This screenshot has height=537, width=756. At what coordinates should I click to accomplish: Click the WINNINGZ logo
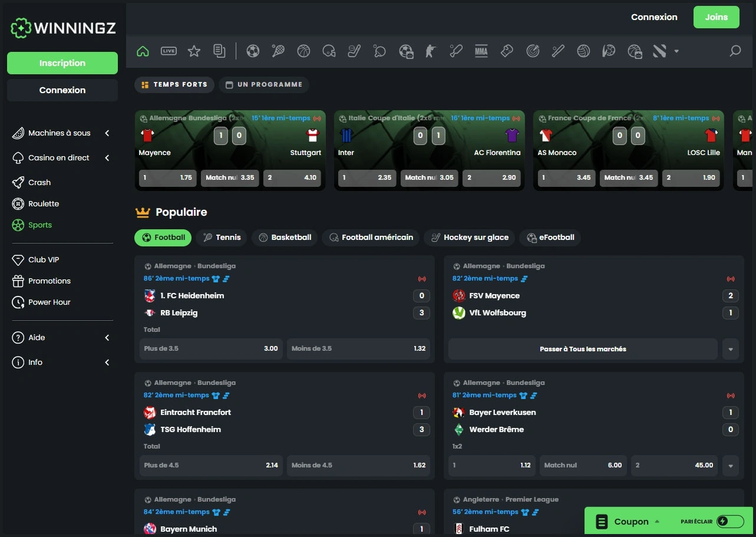pyautogui.click(x=62, y=27)
